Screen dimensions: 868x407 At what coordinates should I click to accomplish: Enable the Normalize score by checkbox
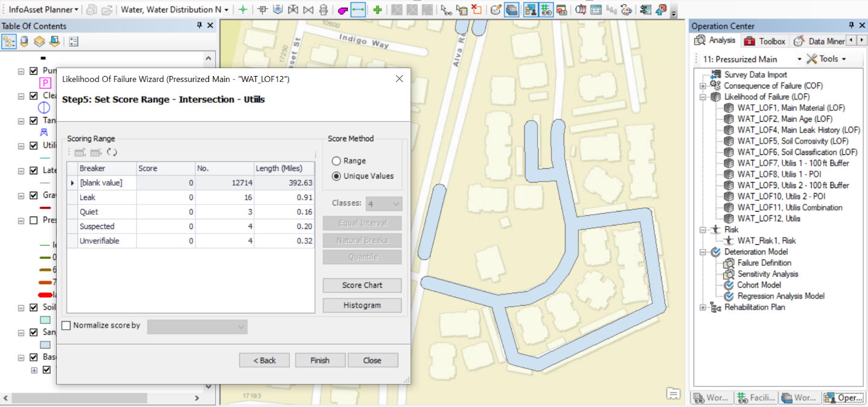pos(66,326)
